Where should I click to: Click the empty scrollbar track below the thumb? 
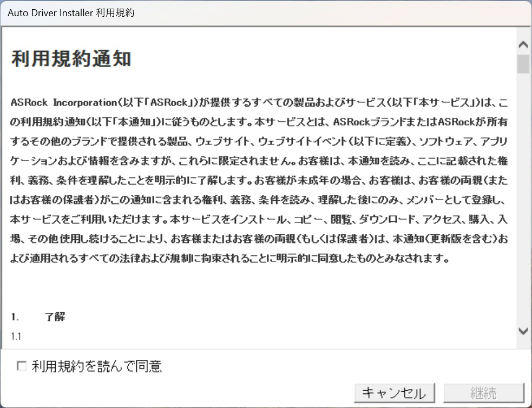523,199
